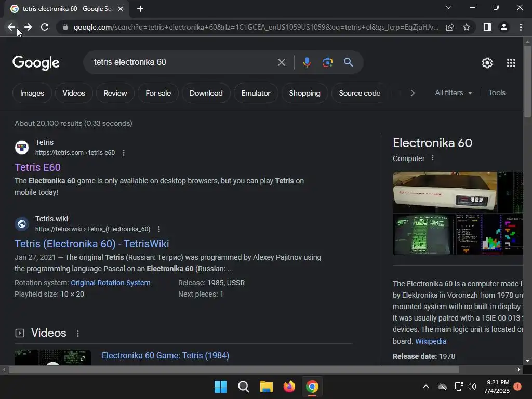The width and height of the screenshot is (532, 399).
Task: Show more filter chips with right chevron
Action: coord(412,93)
